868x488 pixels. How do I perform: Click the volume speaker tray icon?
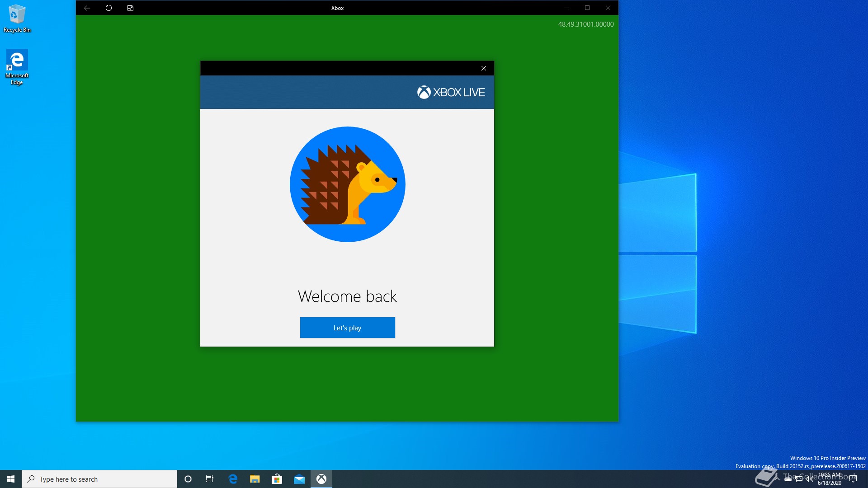(x=809, y=479)
